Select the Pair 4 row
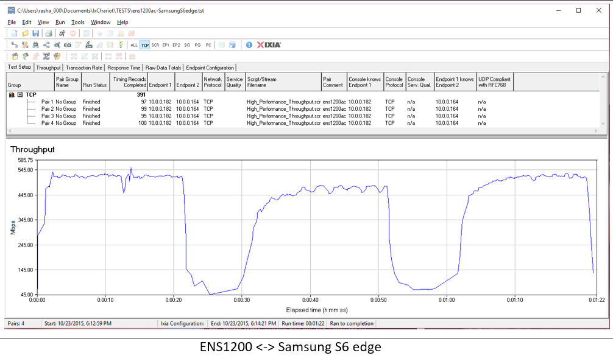 pos(303,123)
